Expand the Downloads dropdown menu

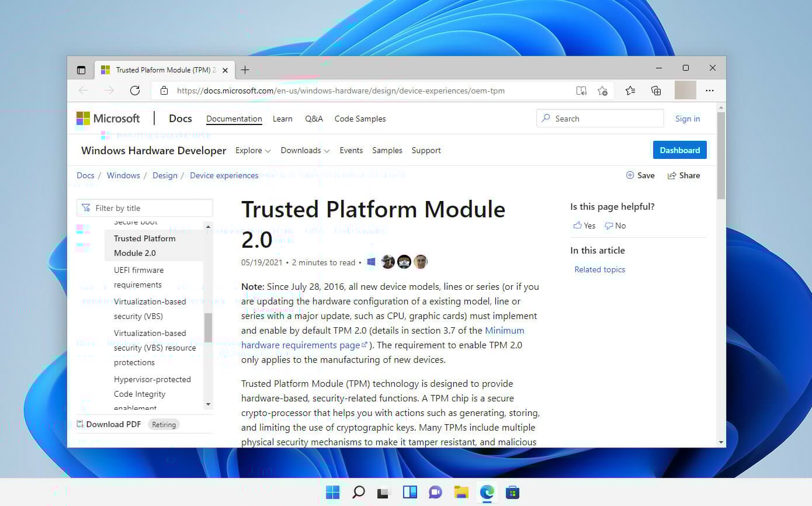tap(305, 150)
